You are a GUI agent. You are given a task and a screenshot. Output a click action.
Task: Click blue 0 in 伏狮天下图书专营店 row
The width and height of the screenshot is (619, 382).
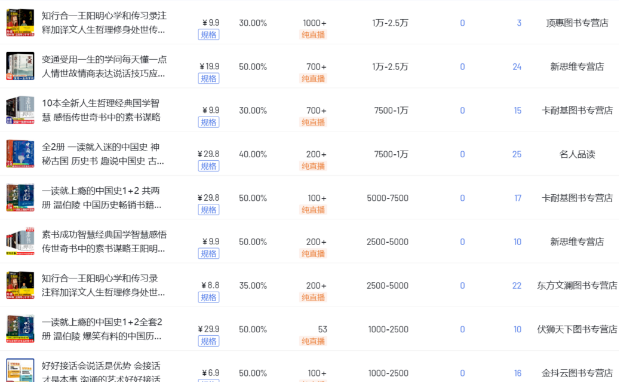[462, 330]
